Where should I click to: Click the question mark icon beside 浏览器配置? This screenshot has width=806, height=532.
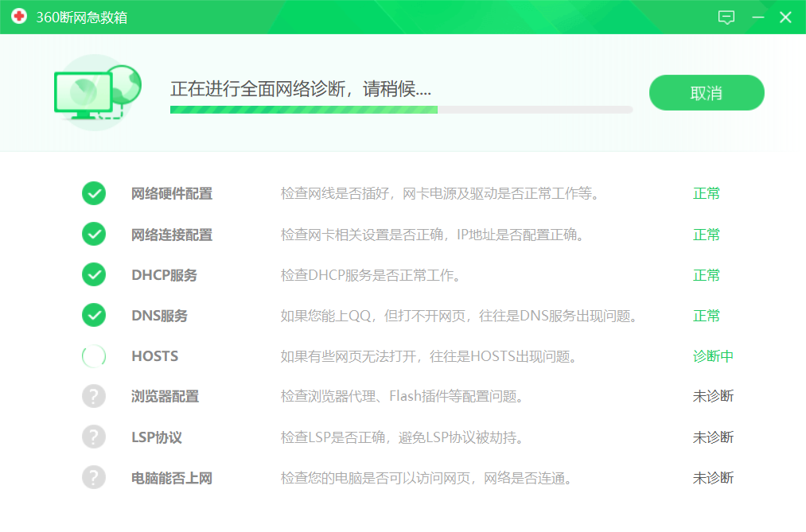coord(94,396)
